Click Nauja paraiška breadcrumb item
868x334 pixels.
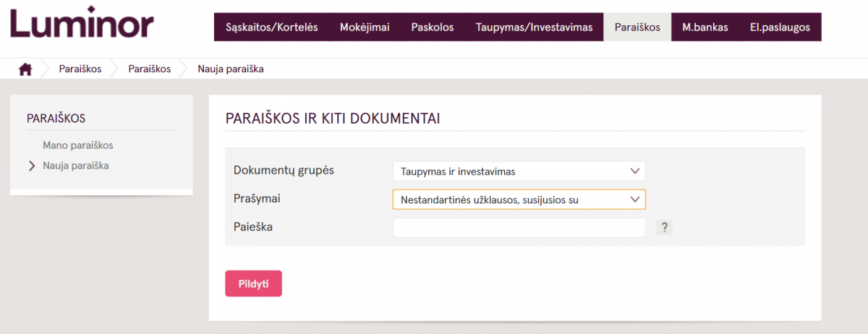coord(231,69)
